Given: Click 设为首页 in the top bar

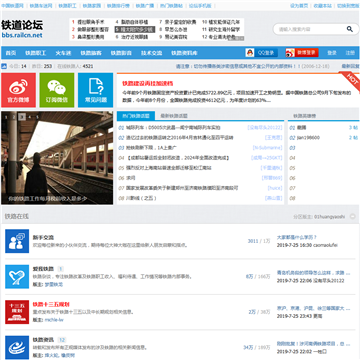Looking at the screenshot, I should tap(299, 6).
